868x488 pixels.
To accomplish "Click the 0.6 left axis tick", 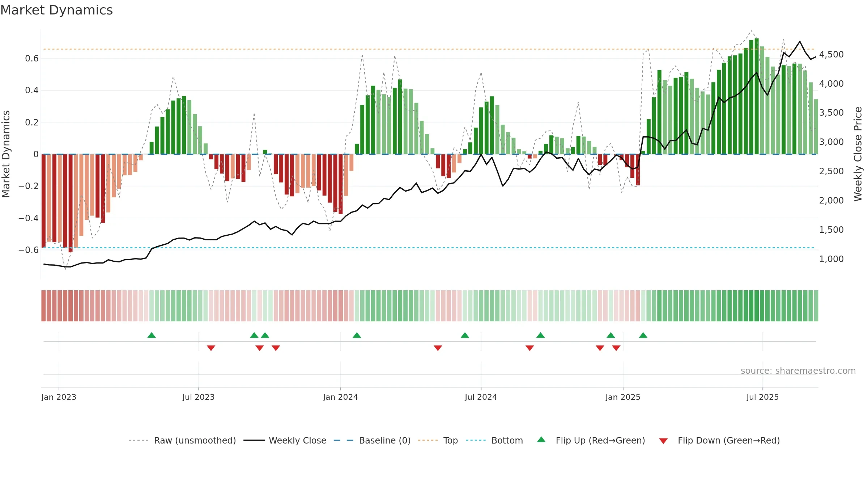I will coord(32,59).
